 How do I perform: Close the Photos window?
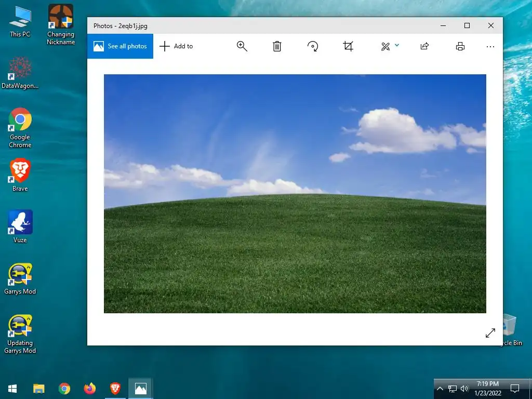tap(491, 25)
